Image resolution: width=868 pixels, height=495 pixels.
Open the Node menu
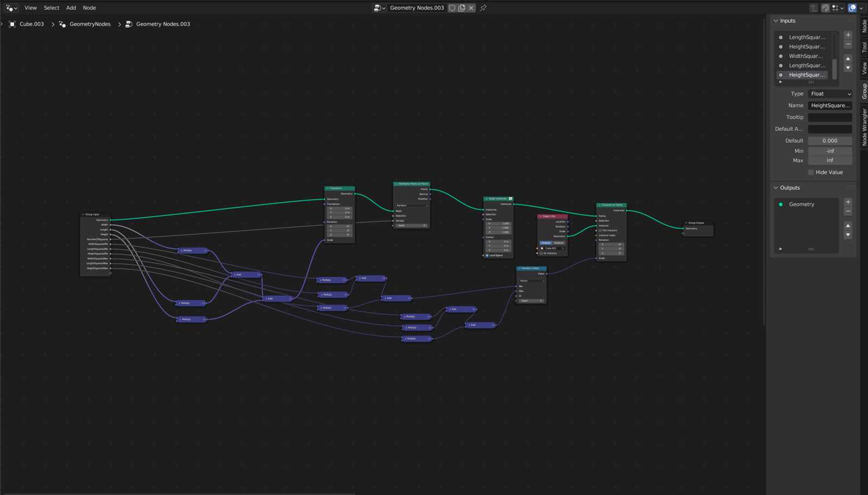tap(90, 8)
